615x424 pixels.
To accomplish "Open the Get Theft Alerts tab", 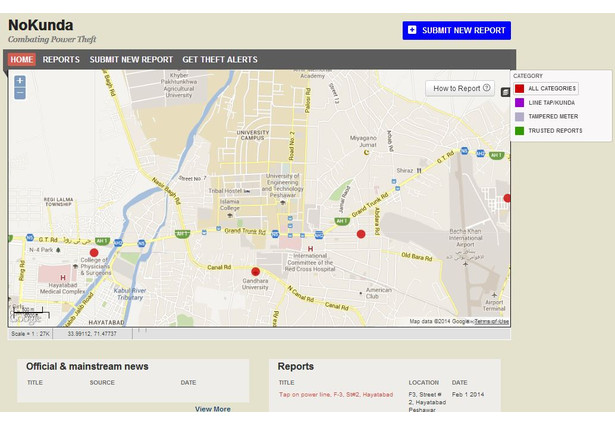I will point(220,60).
